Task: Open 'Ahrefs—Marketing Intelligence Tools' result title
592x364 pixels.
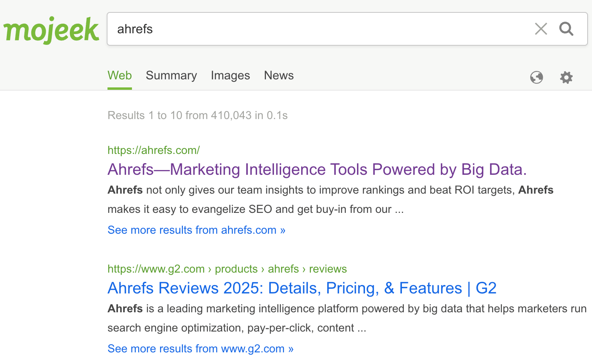Action: tap(317, 170)
